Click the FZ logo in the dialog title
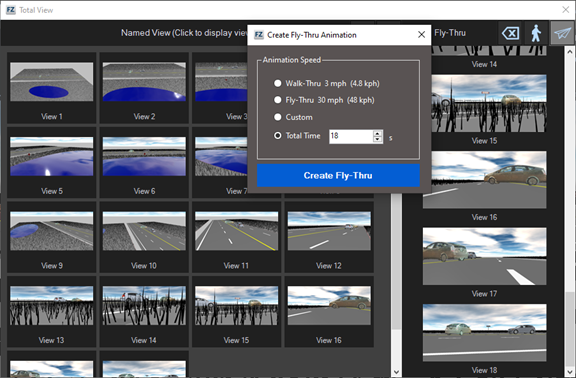The width and height of the screenshot is (576, 378). (x=259, y=35)
